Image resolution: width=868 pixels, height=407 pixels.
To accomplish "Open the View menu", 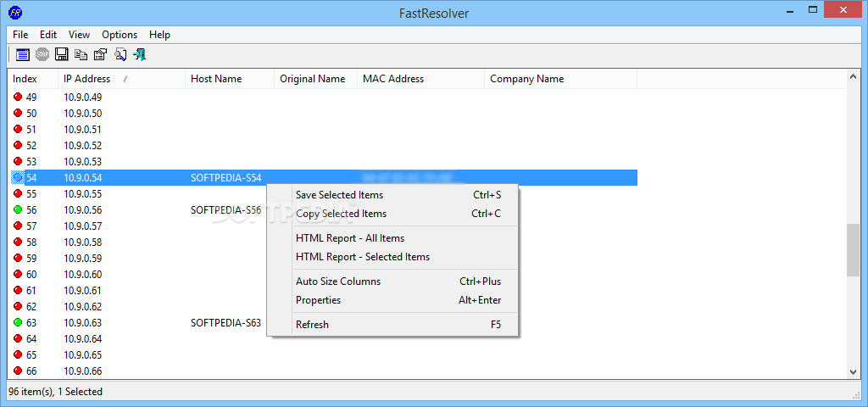I will [x=79, y=34].
